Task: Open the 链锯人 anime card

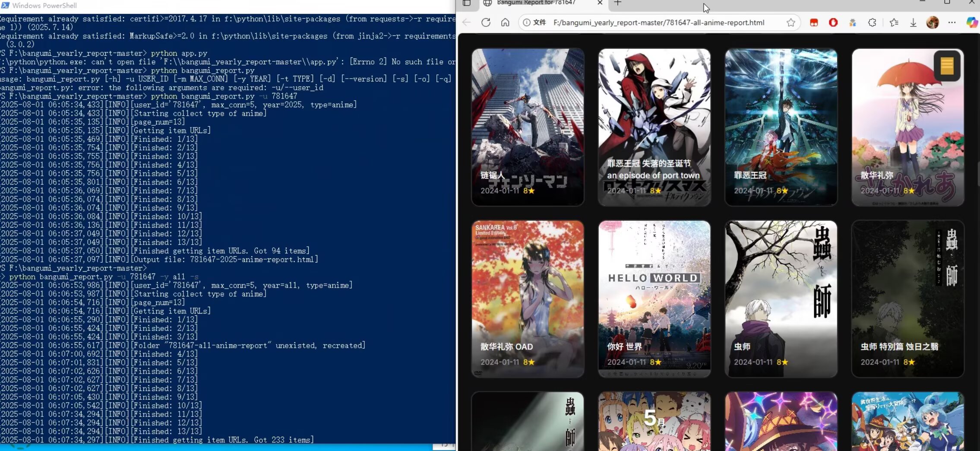Action: [x=528, y=127]
